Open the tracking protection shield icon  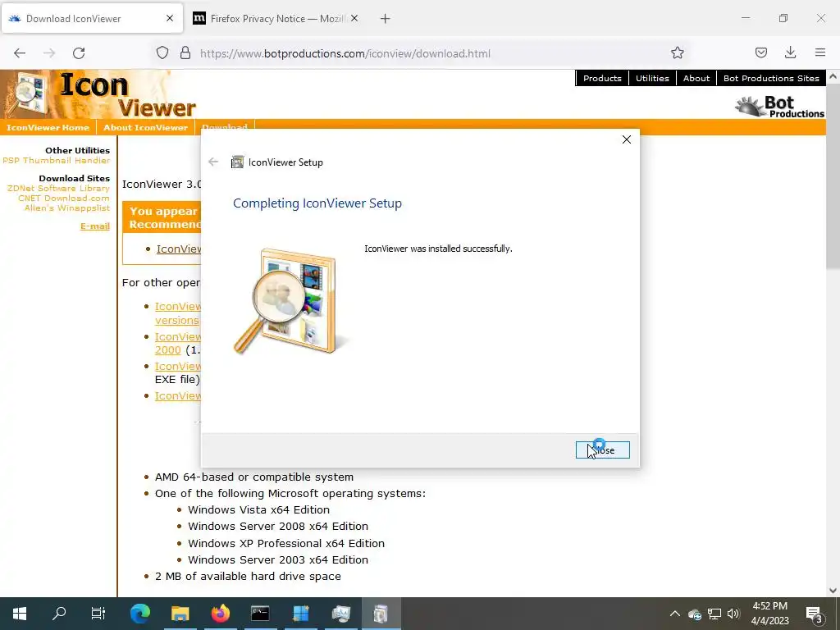(x=162, y=53)
